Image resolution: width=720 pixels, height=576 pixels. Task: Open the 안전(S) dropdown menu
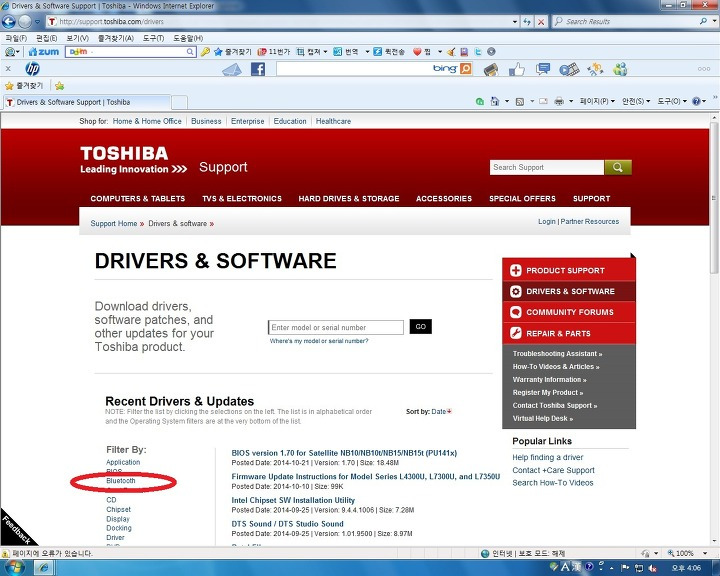point(636,101)
